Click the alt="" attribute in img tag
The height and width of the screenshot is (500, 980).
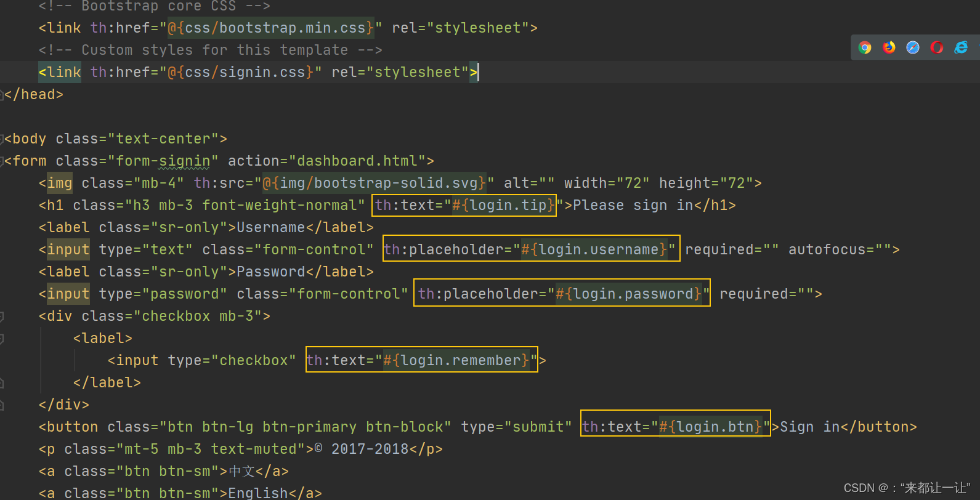(x=530, y=183)
